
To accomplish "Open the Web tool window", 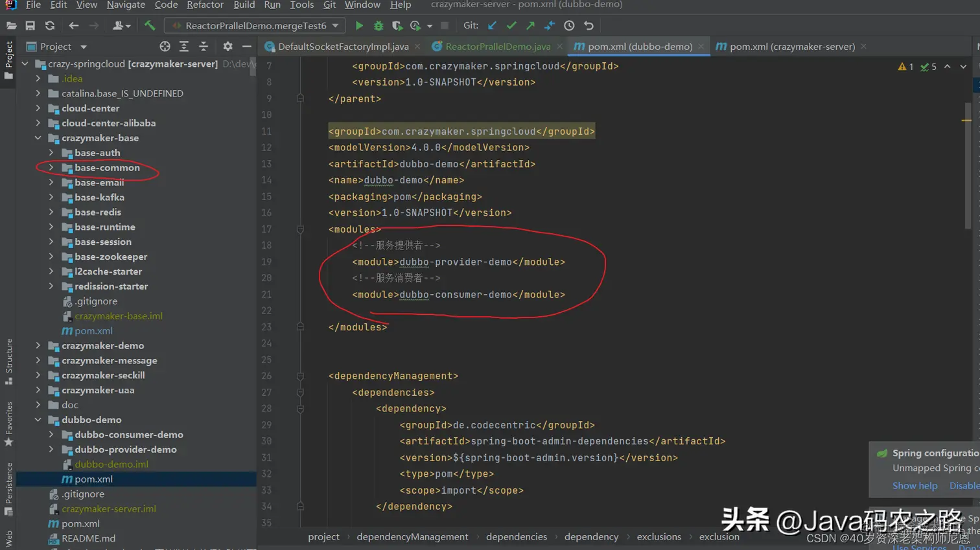I will (x=8, y=539).
